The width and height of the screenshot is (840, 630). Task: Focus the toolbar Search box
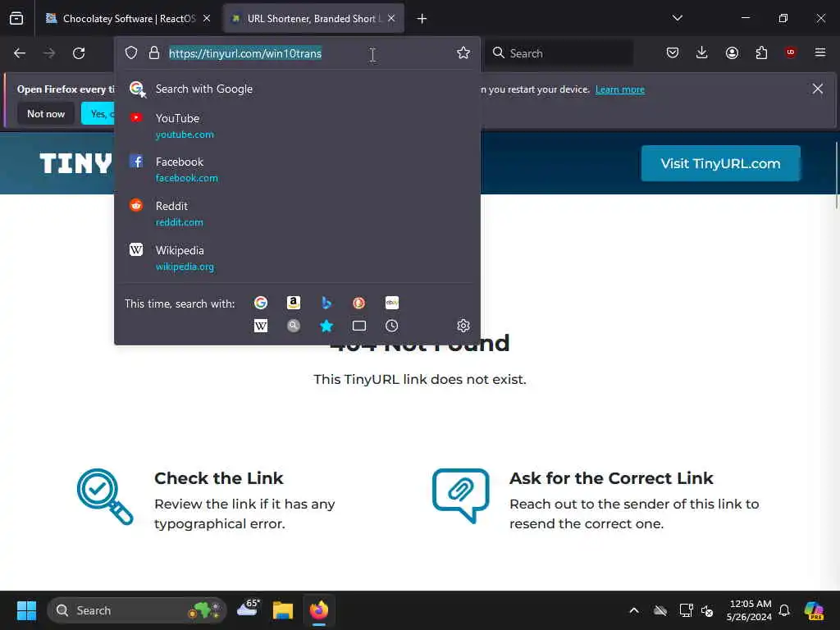coord(559,53)
